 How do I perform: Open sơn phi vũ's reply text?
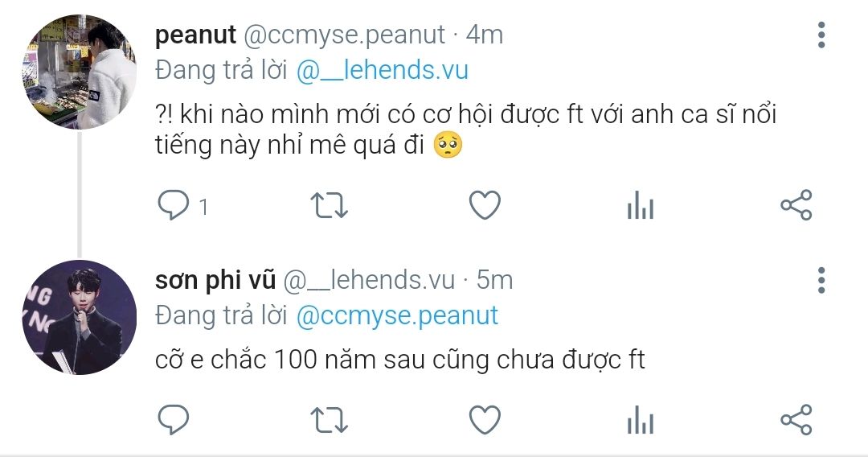click(400, 360)
